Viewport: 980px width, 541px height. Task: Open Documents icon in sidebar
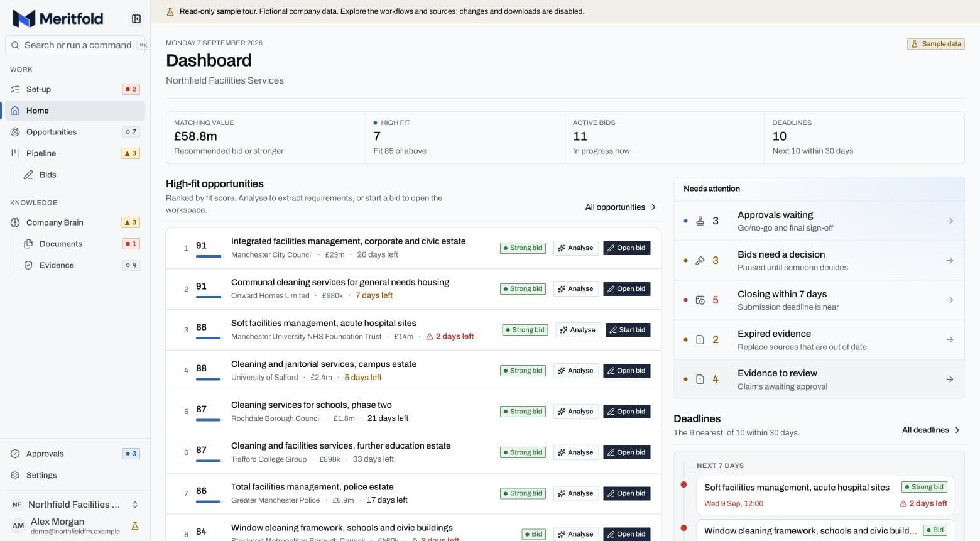click(28, 244)
